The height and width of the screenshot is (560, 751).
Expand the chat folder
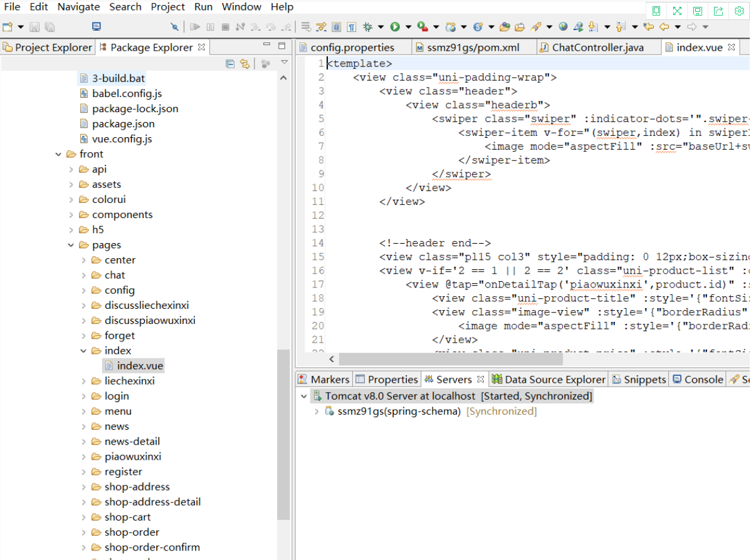[x=83, y=275]
